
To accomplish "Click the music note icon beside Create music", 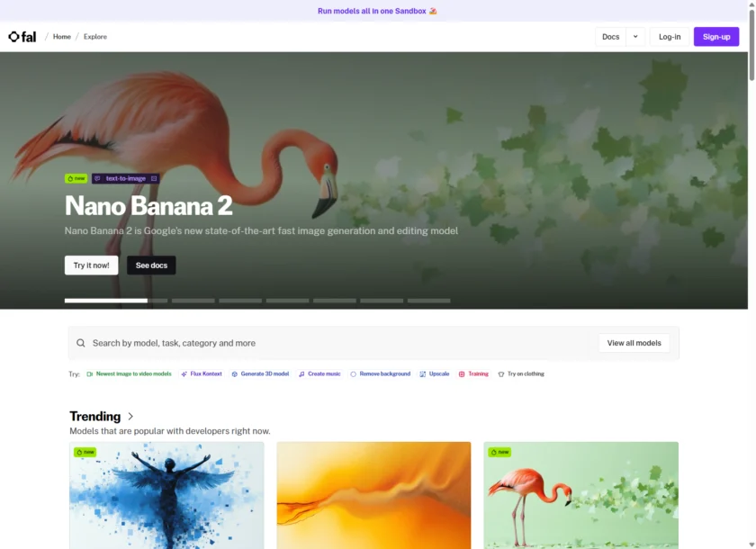I will pos(301,373).
